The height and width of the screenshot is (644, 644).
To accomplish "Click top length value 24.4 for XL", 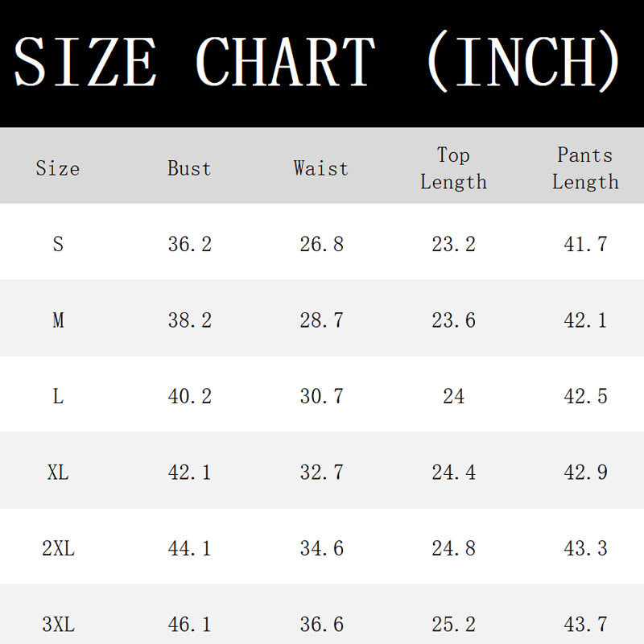I will 453,473.
